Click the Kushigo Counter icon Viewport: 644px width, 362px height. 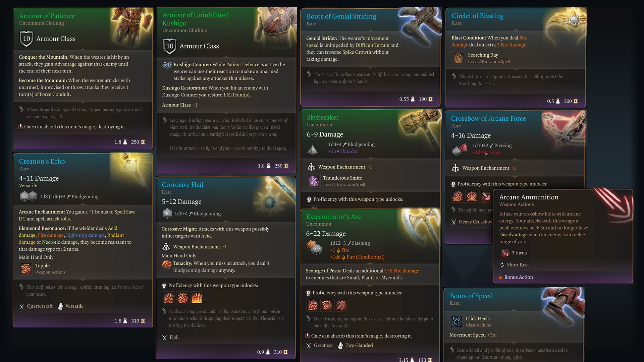pos(167,65)
